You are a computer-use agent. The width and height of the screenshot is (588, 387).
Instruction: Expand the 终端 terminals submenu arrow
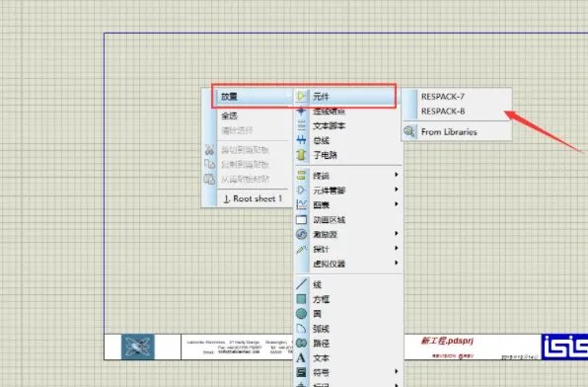(x=397, y=175)
